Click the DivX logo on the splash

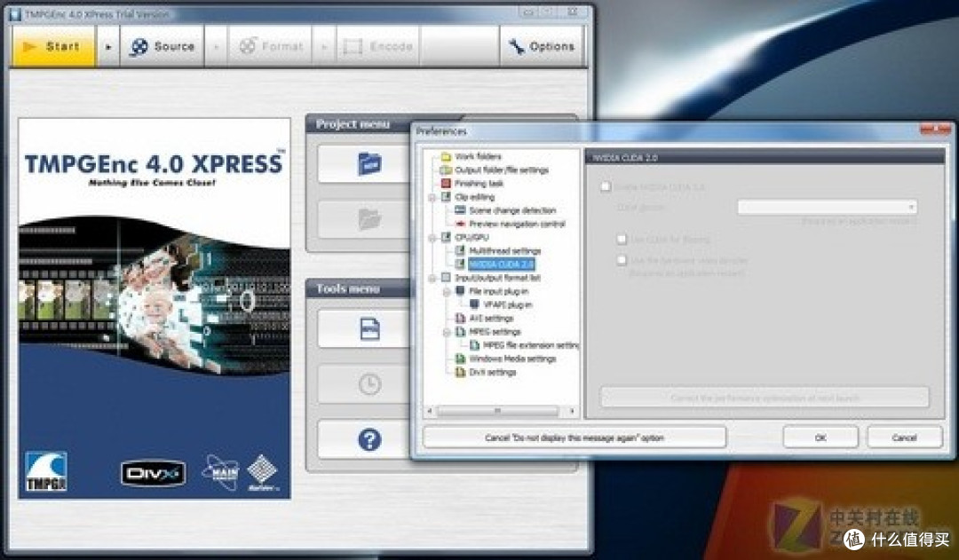153,473
